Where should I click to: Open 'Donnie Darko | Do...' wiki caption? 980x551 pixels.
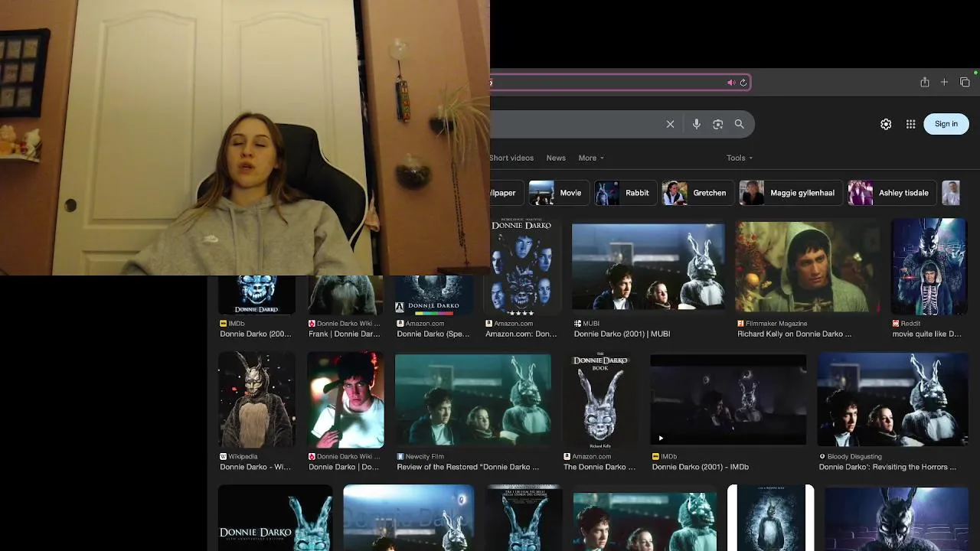tap(344, 467)
